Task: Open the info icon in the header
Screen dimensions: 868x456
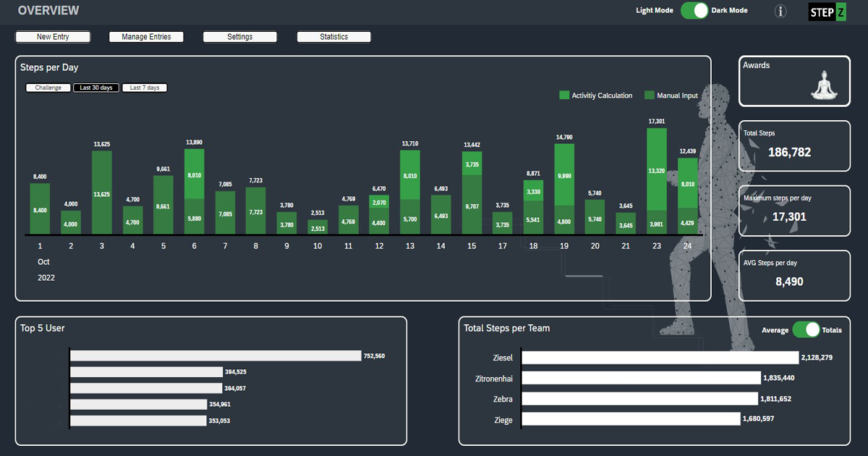Action: point(780,11)
